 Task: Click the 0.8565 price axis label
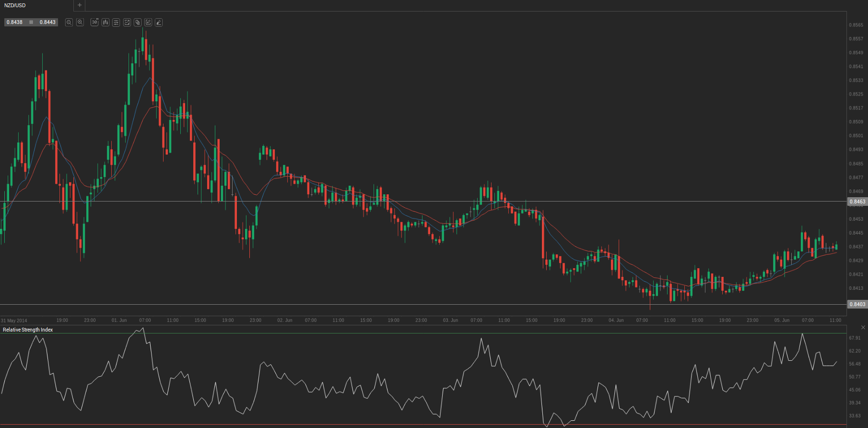click(856, 25)
